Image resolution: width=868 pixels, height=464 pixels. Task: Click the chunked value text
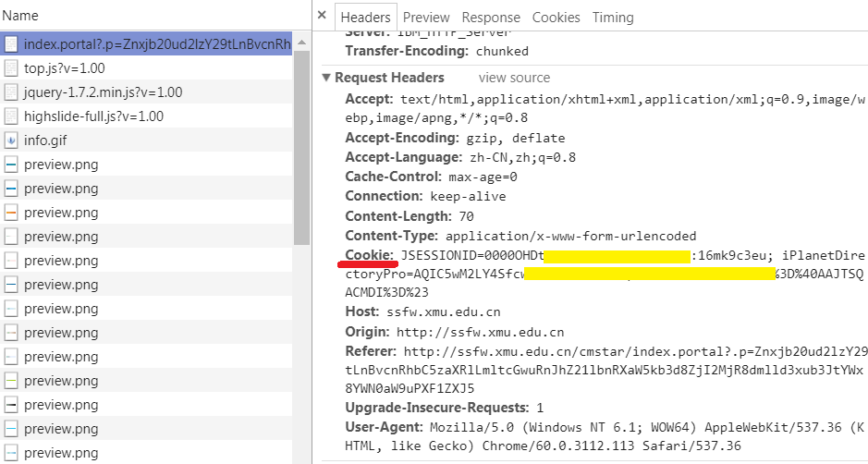click(x=502, y=52)
